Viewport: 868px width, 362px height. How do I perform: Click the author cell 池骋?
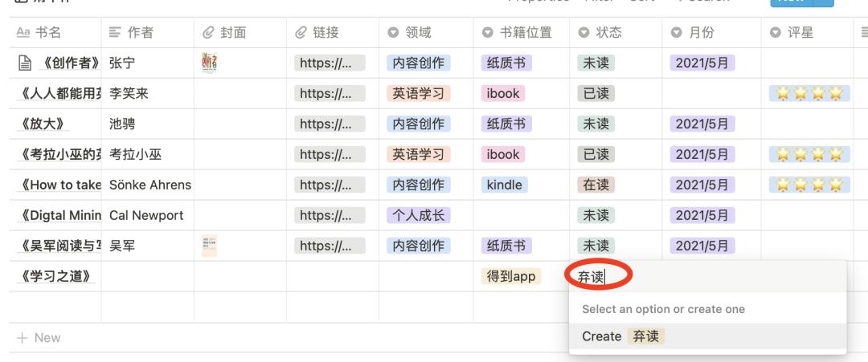[x=148, y=124]
